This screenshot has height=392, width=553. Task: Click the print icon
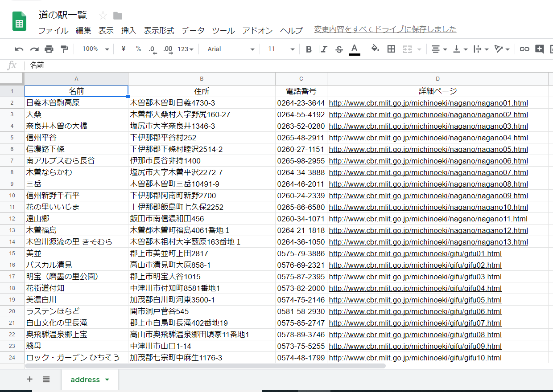[49, 49]
